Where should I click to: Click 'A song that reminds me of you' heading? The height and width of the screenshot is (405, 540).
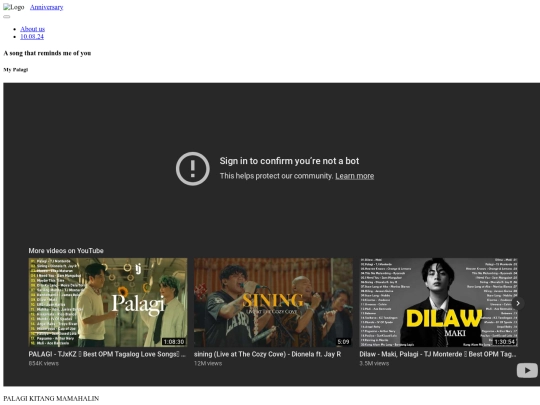(47, 53)
